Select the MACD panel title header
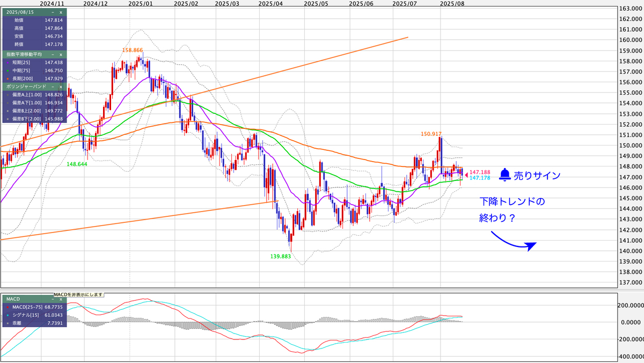 [12, 299]
